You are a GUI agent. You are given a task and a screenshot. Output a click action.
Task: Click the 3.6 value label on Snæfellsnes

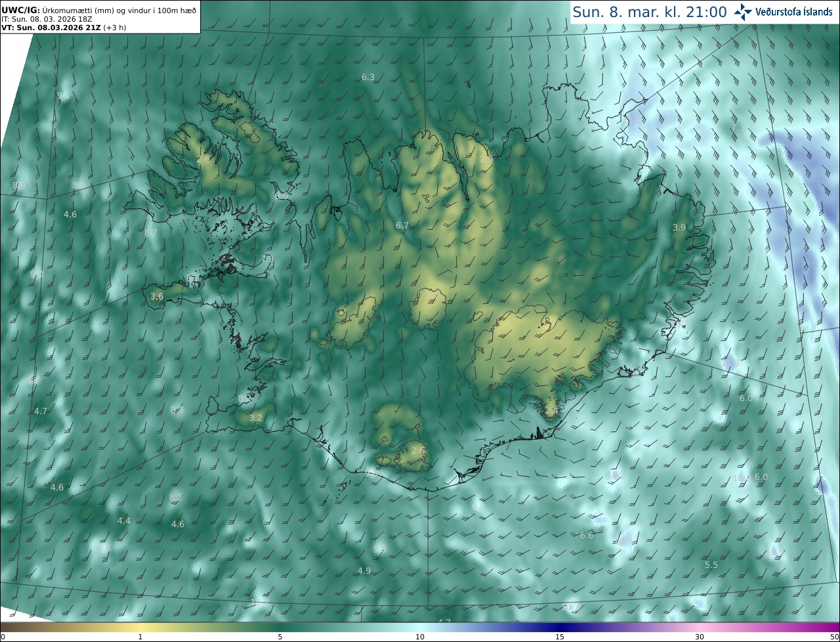(157, 297)
